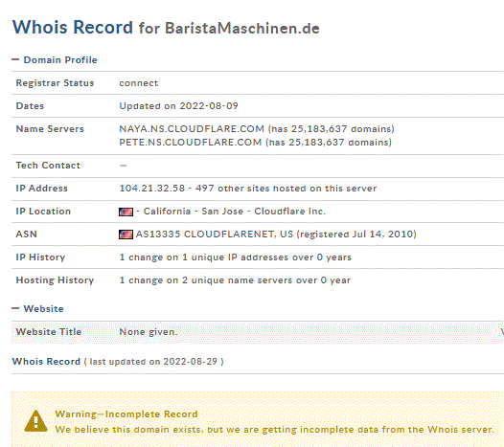Click the Website section heading

[43, 308]
